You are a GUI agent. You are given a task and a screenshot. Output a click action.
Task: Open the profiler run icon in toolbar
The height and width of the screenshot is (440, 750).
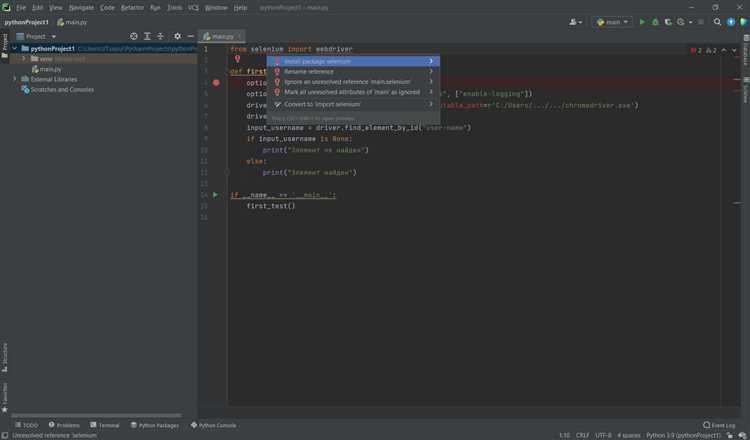click(681, 22)
